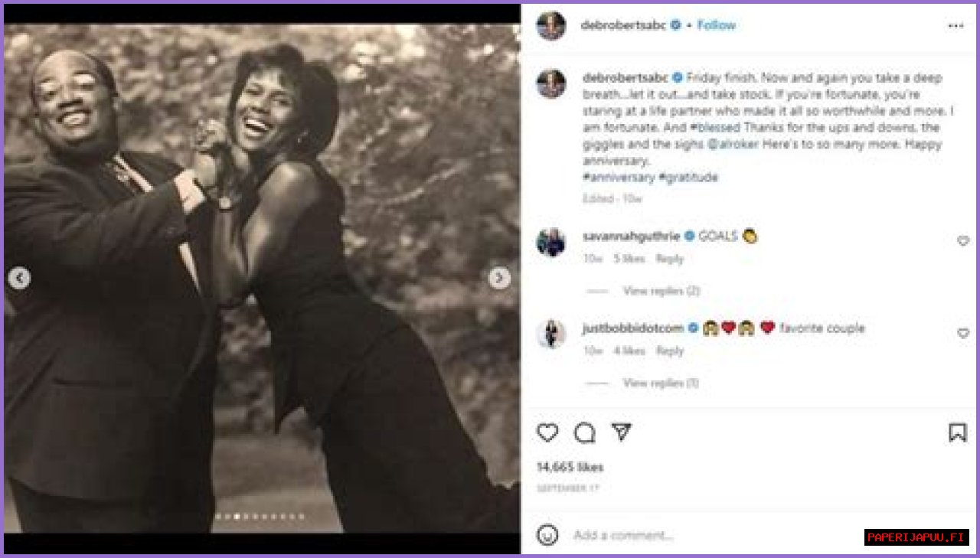The height and width of the screenshot is (558, 980).
Task: Expand View replies (2) under savannahguthrie
Action: tap(661, 291)
